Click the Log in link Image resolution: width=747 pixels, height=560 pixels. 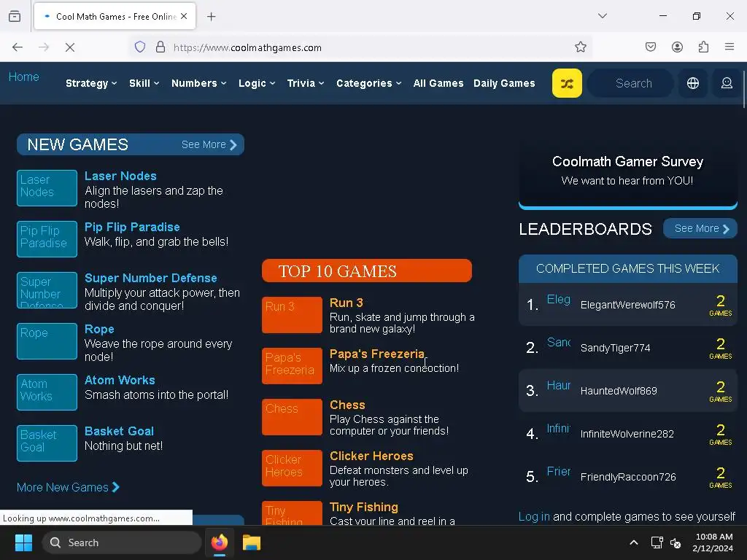pyautogui.click(x=533, y=517)
